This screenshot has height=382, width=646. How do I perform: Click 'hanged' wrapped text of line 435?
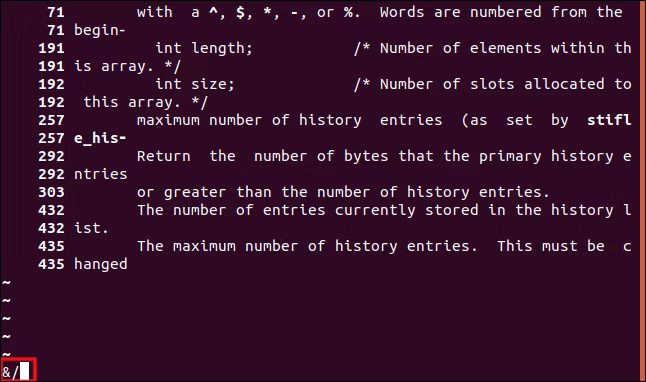tap(101, 265)
